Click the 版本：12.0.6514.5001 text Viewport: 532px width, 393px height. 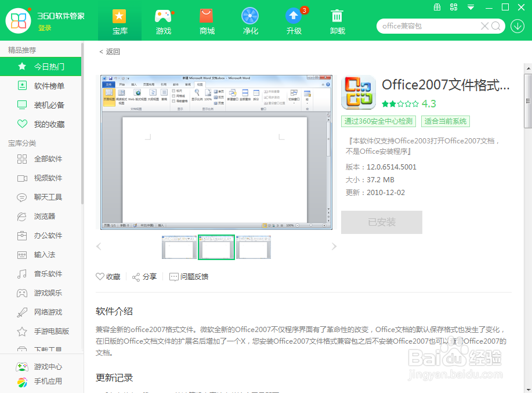click(381, 167)
